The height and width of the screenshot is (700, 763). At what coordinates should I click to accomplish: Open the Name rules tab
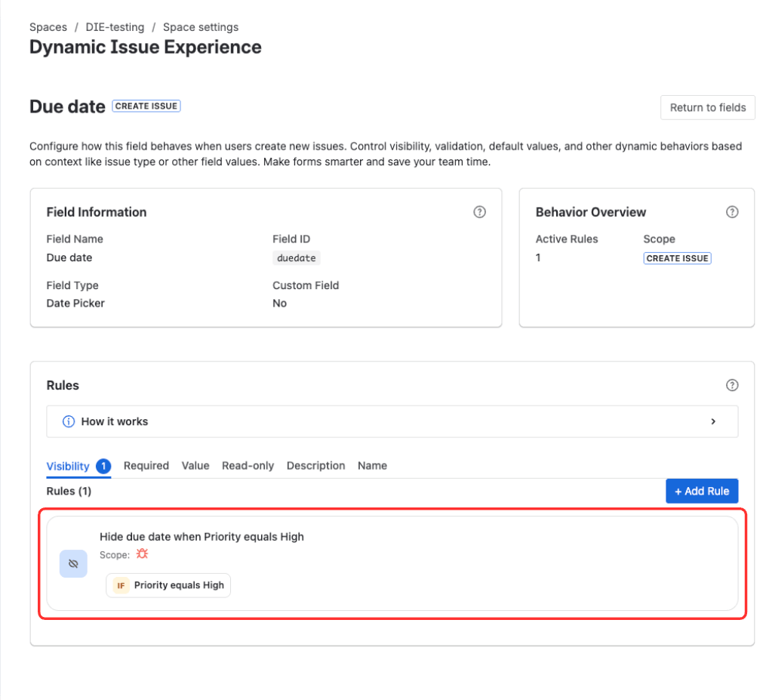click(x=372, y=466)
